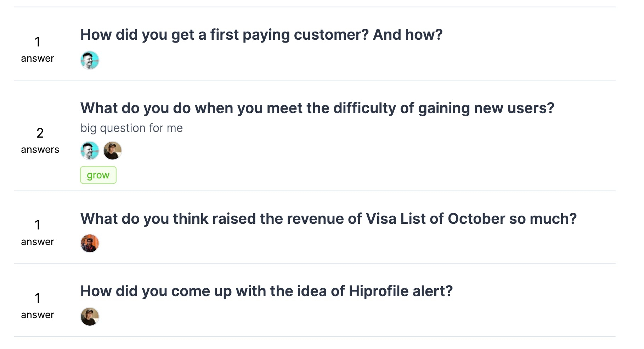
Task: Open the question about gaining new users
Action: click(317, 108)
